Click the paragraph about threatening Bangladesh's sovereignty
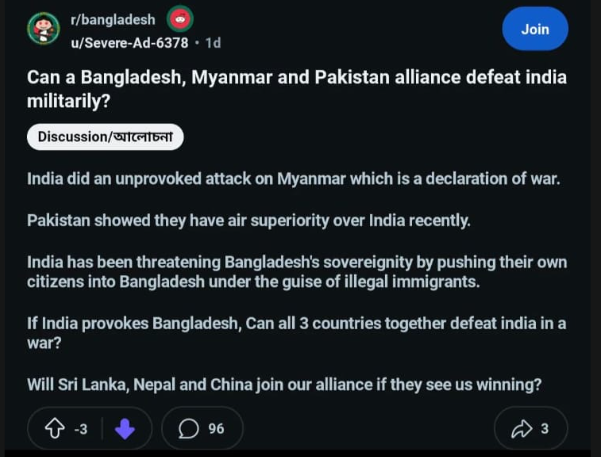This screenshot has height=457, width=601. click(x=296, y=272)
